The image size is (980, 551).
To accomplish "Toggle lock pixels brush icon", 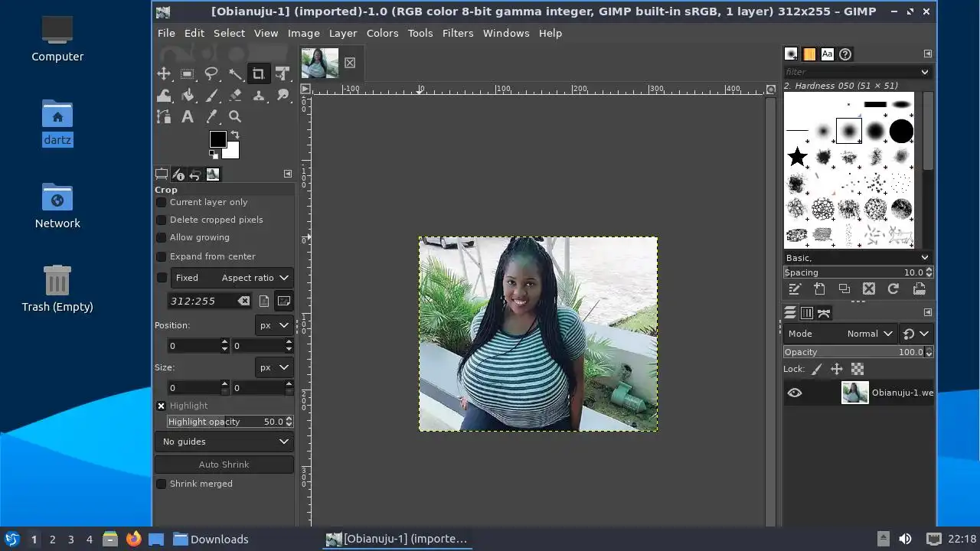I will pos(817,369).
